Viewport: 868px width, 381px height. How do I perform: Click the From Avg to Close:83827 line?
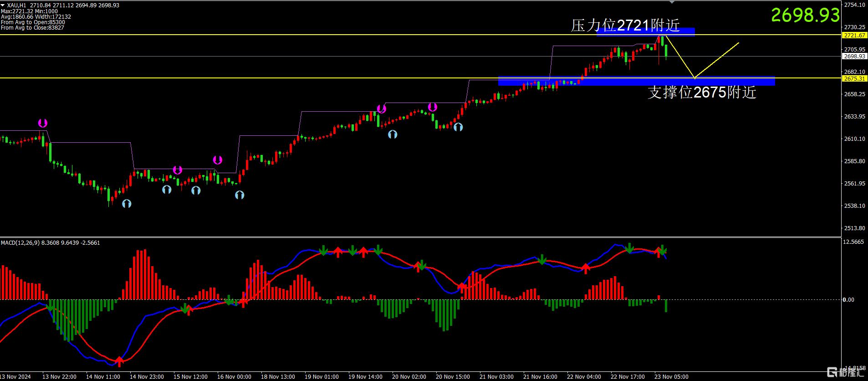pyautogui.click(x=32, y=28)
